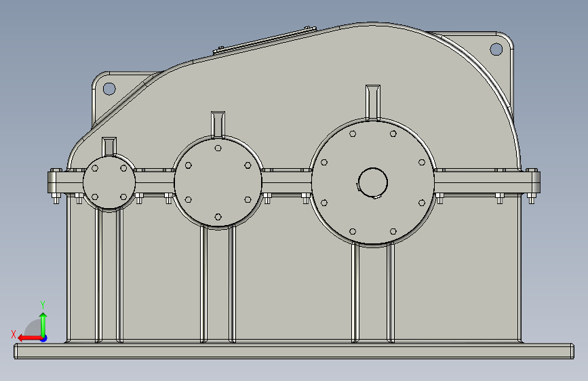Screen dimensions: 588x381
Task: Pick the central shaft bore in the large cover
Action: point(373,182)
